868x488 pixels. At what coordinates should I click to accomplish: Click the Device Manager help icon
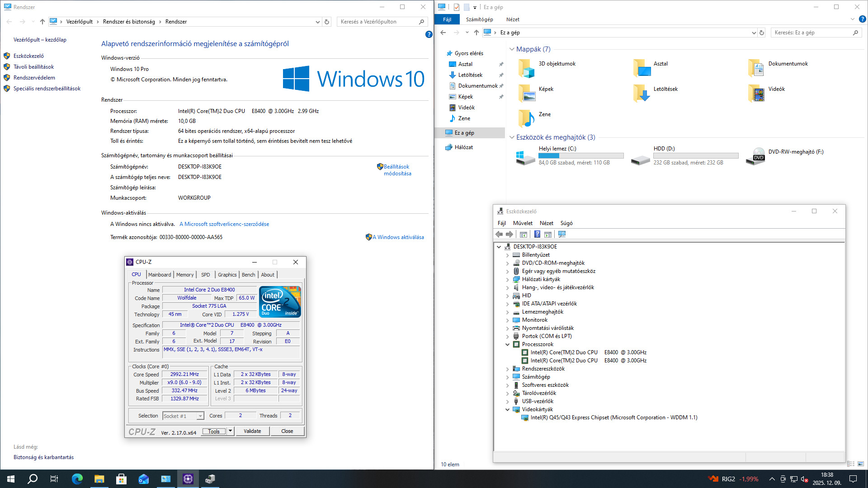[537, 234]
